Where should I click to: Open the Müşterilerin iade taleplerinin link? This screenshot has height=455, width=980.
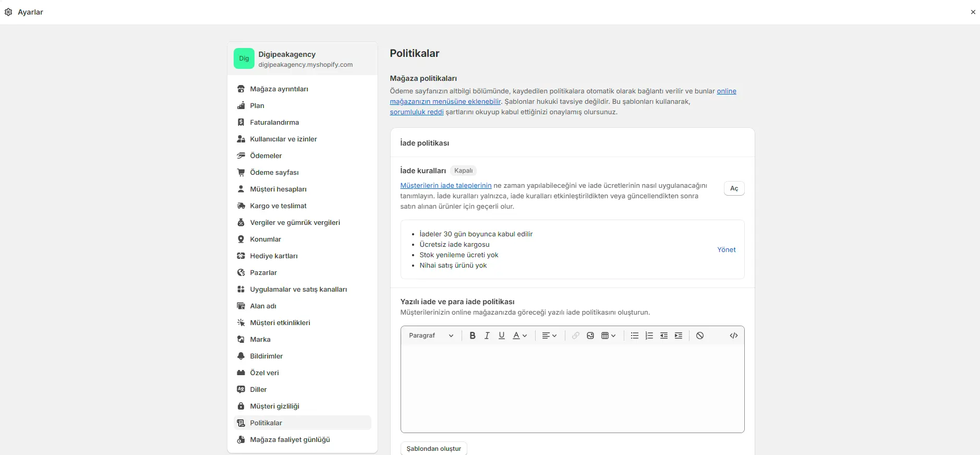pos(446,185)
